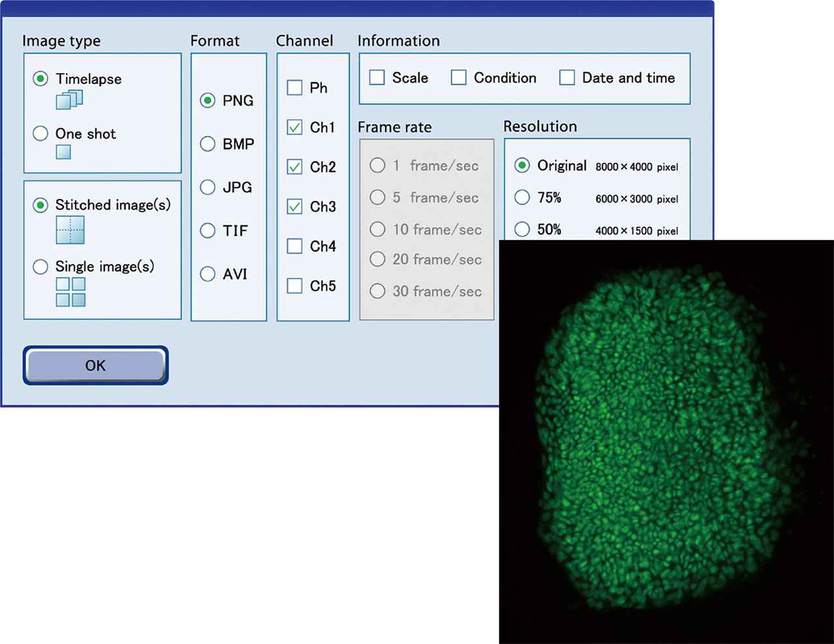Click the Timelapse stacked-frames icon
Viewport: 834px width, 644px height.
pyautogui.click(x=69, y=100)
